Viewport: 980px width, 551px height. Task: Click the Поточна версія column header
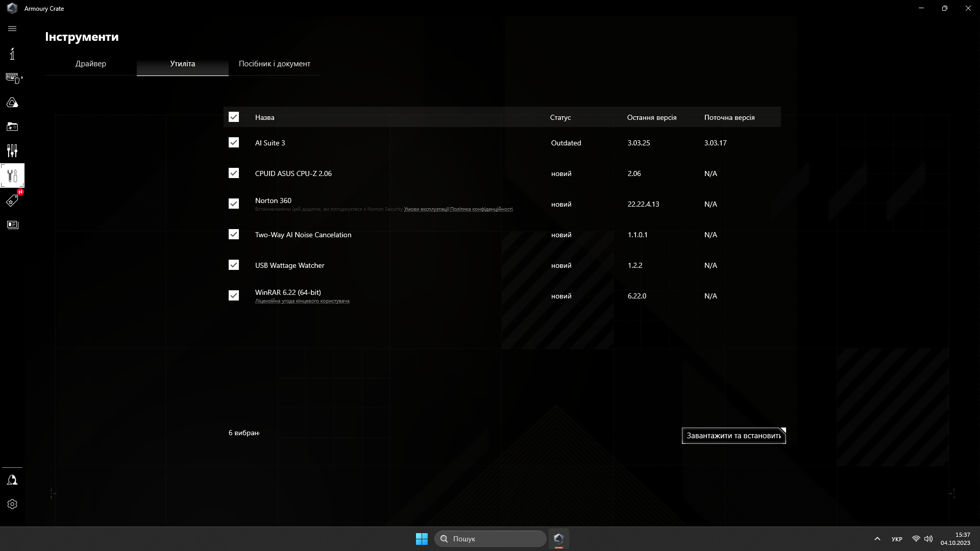coord(729,117)
